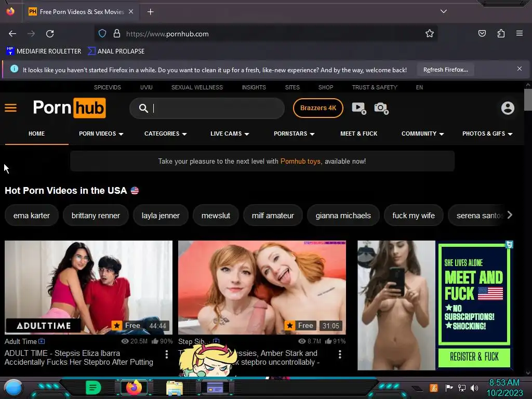Open the Action Center flag tray icon
Screen dimensions: 532x399
point(449,388)
